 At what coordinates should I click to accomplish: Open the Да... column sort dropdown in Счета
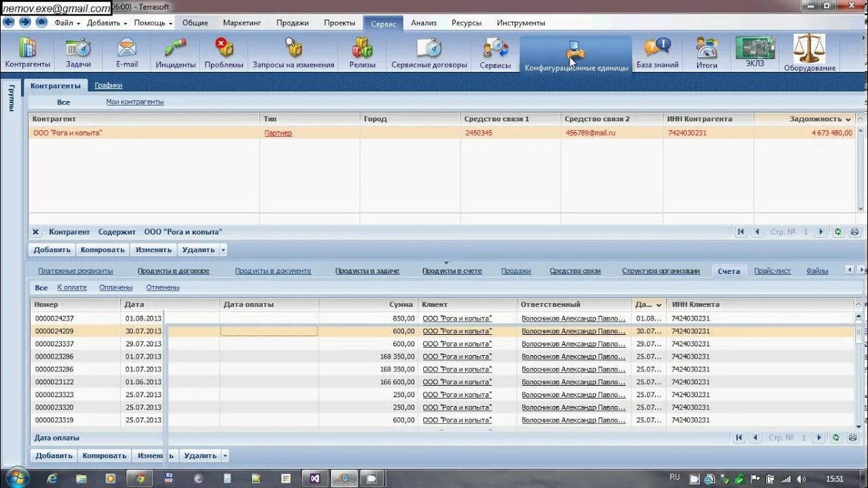(658, 305)
